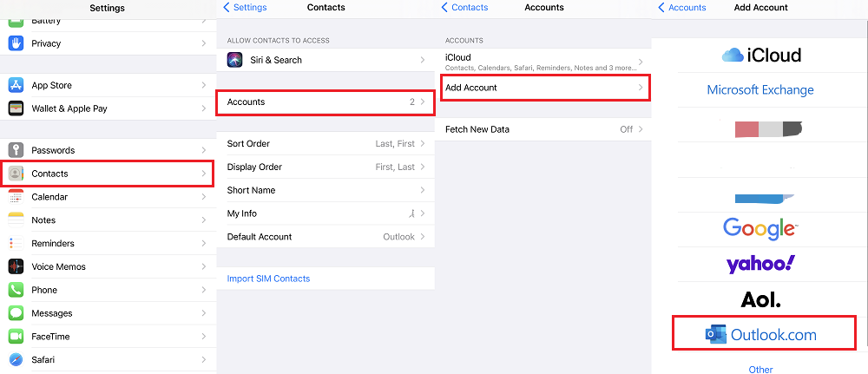Viewport: 868px width, 374px height.
Task: Tap the Safari compass icon
Action: coord(16,359)
